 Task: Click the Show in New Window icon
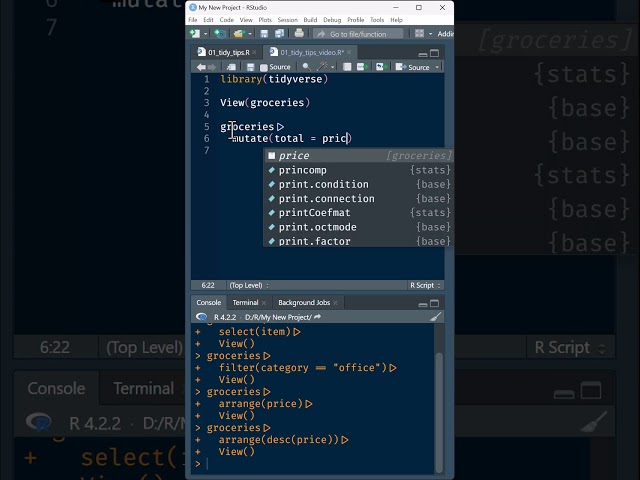pos(231,67)
